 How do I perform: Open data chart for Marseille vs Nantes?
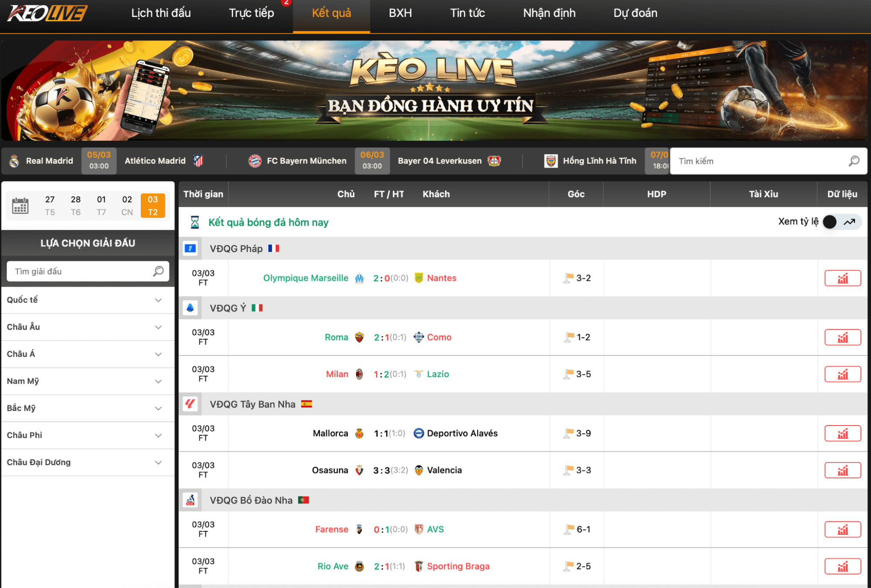pos(842,278)
